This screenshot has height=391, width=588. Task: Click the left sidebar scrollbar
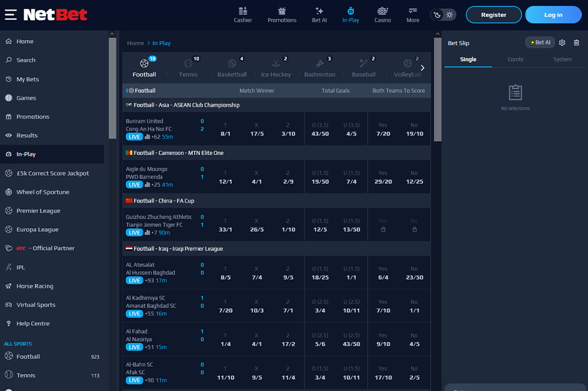(x=112, y=88)
